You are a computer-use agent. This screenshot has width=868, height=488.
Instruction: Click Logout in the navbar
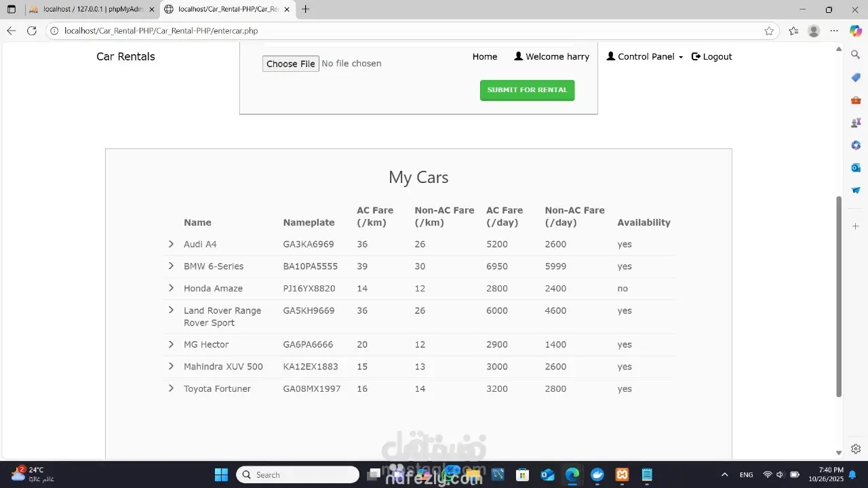[x=711, y=57]
